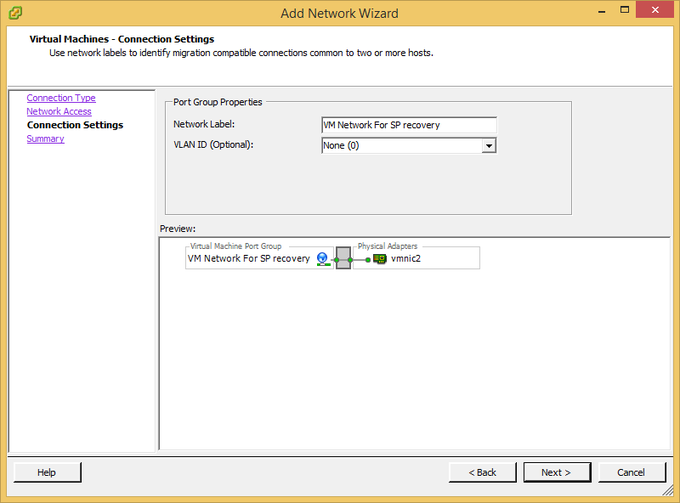Open Help for the wizard
The image size is (680, 503).
(46, 472)
